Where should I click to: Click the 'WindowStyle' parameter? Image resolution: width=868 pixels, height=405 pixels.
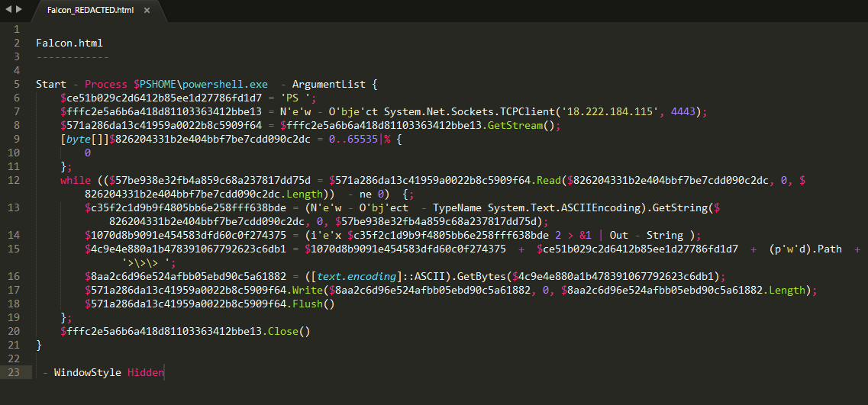(88, 372)
